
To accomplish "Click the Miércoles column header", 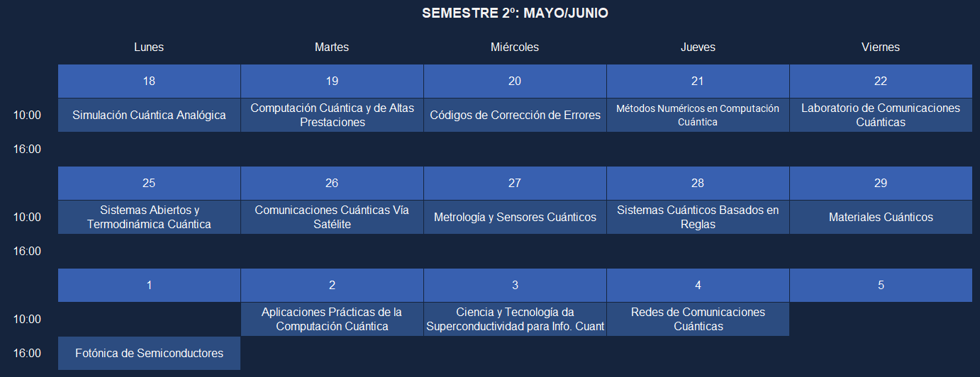I will pos(515,47).
